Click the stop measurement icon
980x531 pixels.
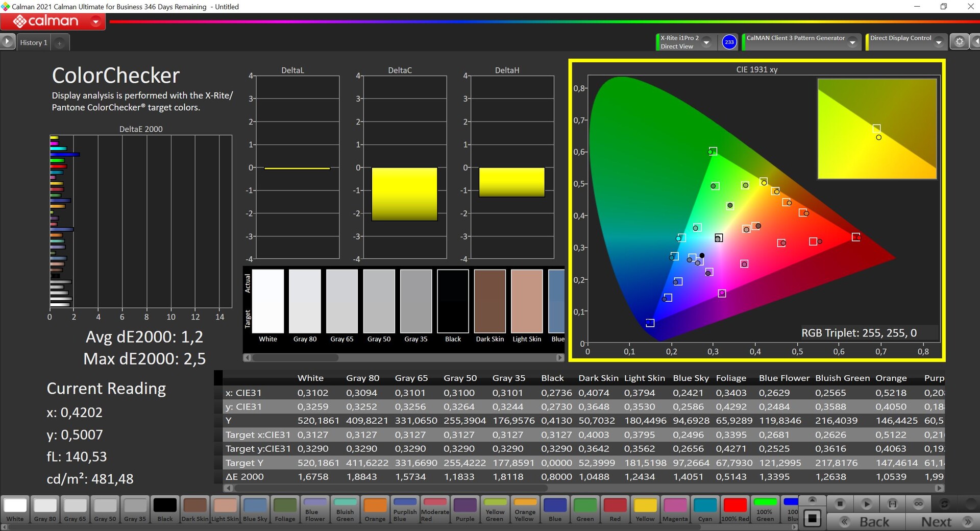coord(840,504)
